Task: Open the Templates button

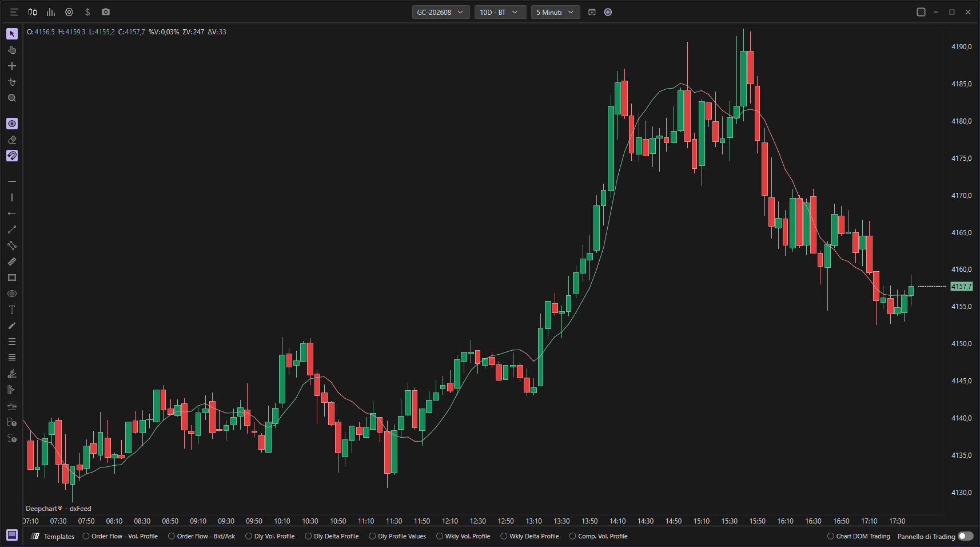Action: [x=53, y=536]
